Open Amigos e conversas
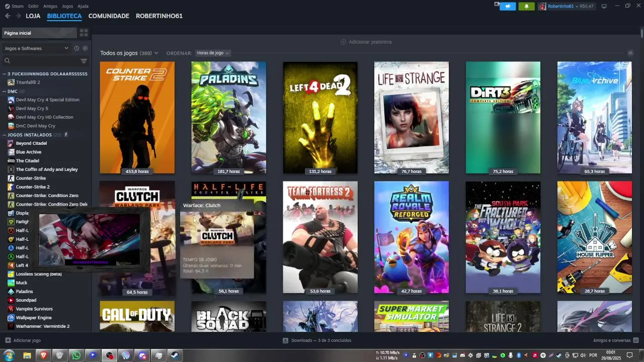This screenshot has height=362, width=644. 616,340
